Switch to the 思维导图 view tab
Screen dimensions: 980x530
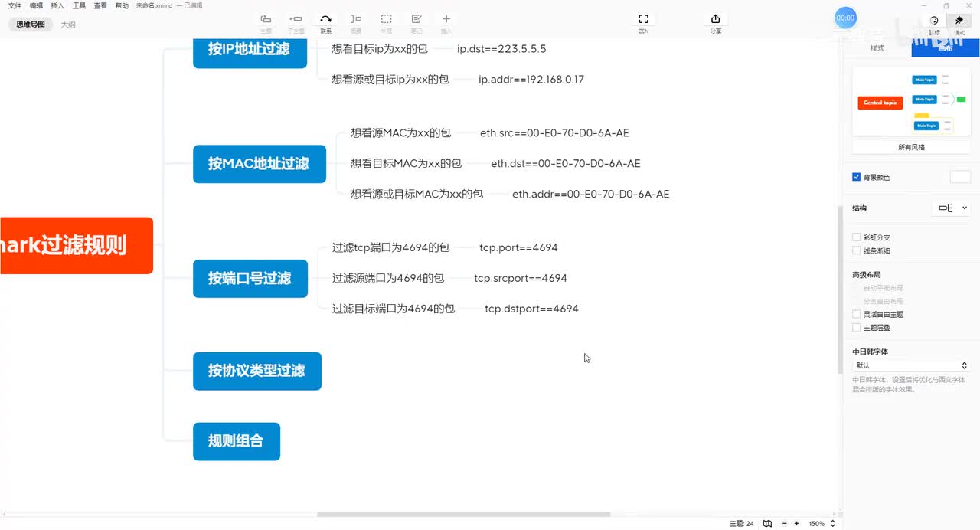coord(31,25)
